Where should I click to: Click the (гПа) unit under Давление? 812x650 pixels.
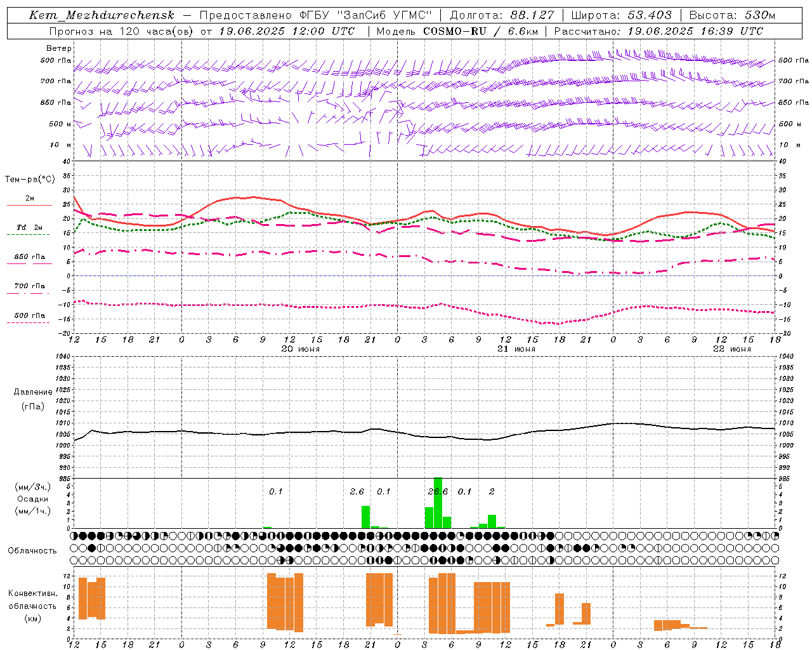pos(33,407)
